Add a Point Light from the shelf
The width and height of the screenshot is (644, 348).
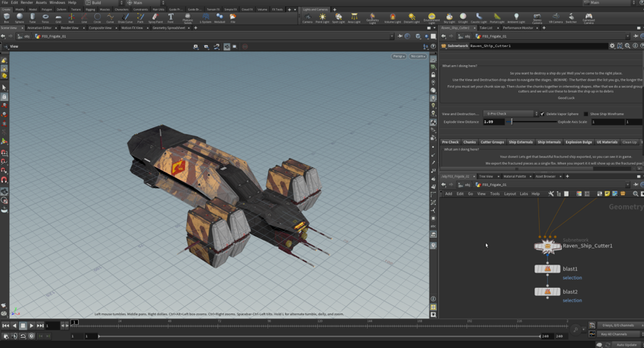pos(322,17)
